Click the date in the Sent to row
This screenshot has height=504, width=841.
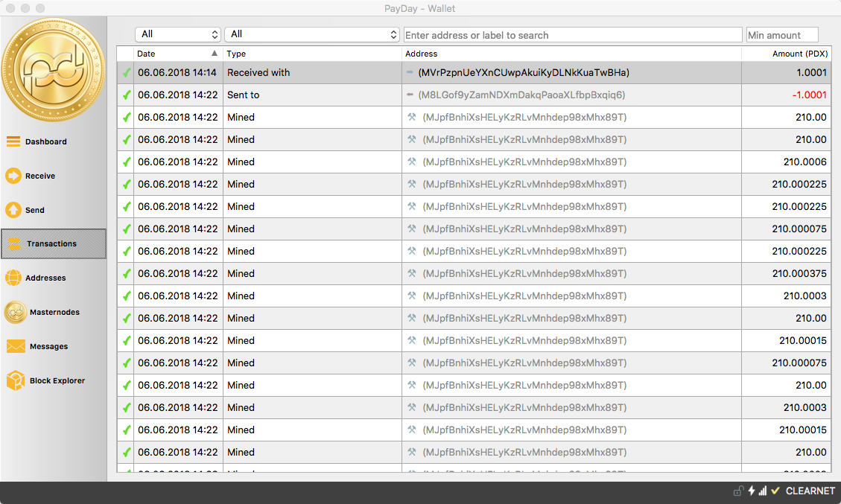click(x=177, y=95)
